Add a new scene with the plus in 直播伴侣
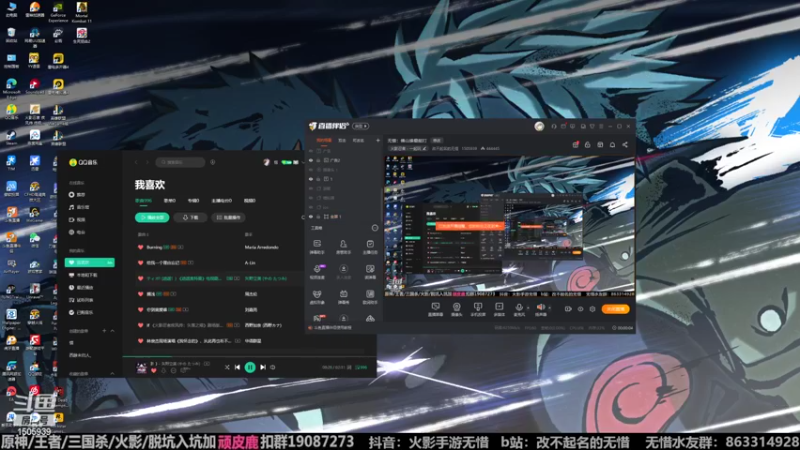This screenshot has height=450, width=800. (x=378, y=140)
